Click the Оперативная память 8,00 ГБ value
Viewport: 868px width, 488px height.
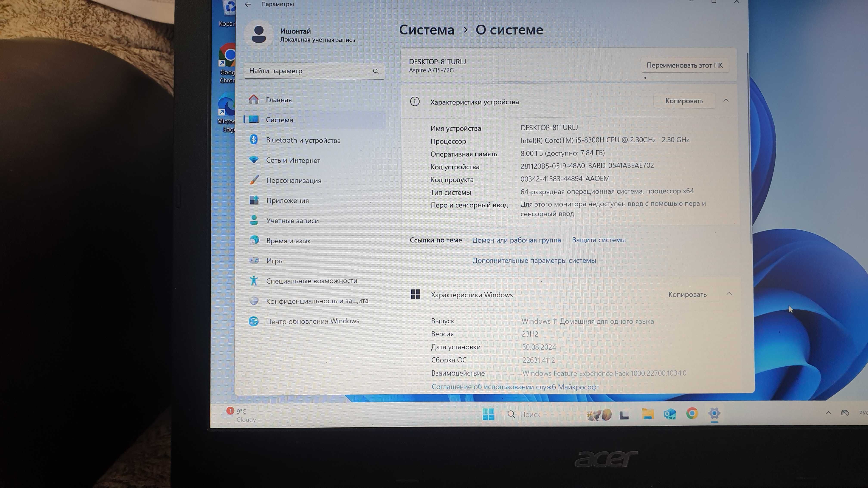pyautogui.click(x=562, y=153)
